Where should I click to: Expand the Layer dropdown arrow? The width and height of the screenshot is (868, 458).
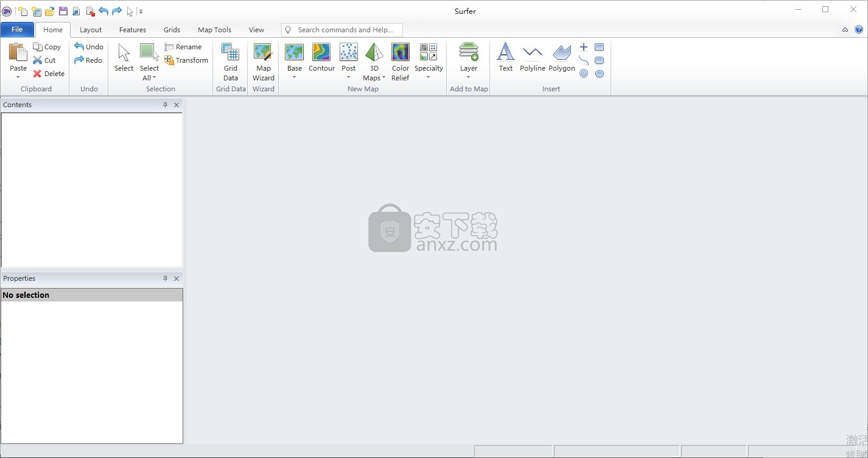(469, 77)
